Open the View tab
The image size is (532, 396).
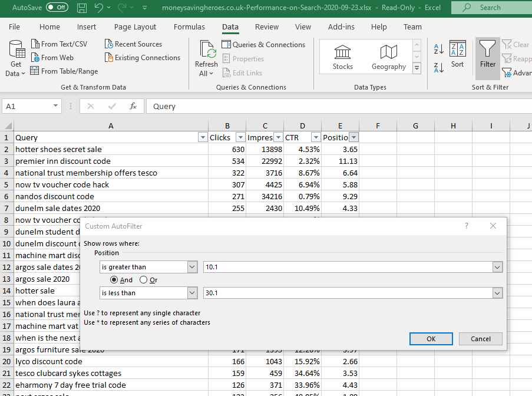[x=303, y=27]
